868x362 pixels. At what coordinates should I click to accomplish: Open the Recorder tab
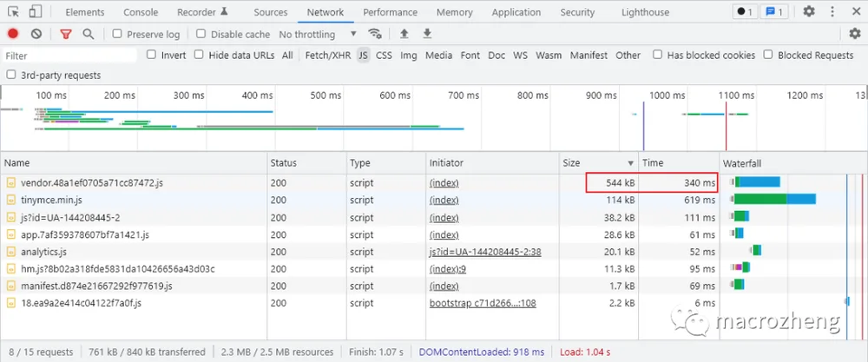point(202,12)
